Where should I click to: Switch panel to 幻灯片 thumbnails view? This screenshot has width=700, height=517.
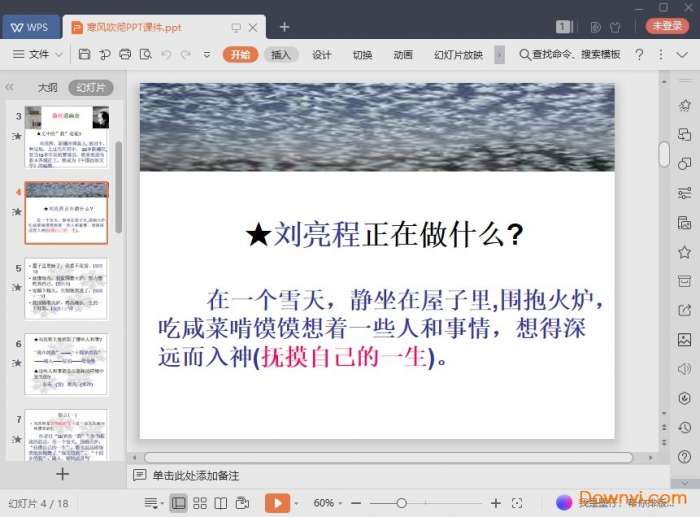click(90, 88)
